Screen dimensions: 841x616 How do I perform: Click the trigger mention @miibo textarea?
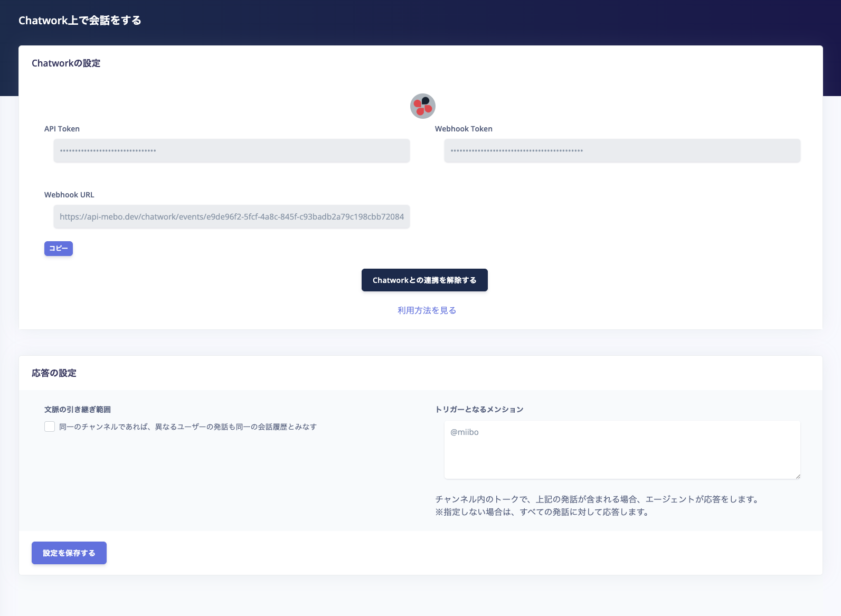coord(622,450)
